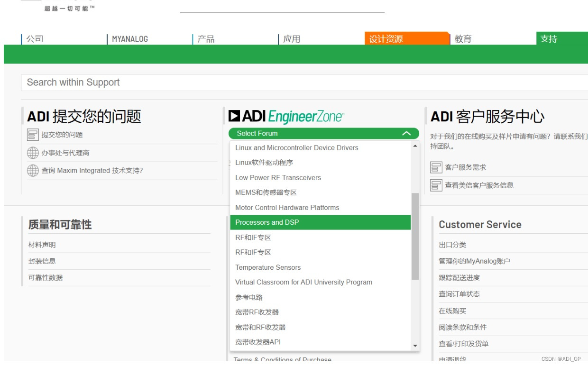Screen dimensions: 588x366
Task: Click the form icon beside 客户服务需求
Action: click(x=436, y=167)
